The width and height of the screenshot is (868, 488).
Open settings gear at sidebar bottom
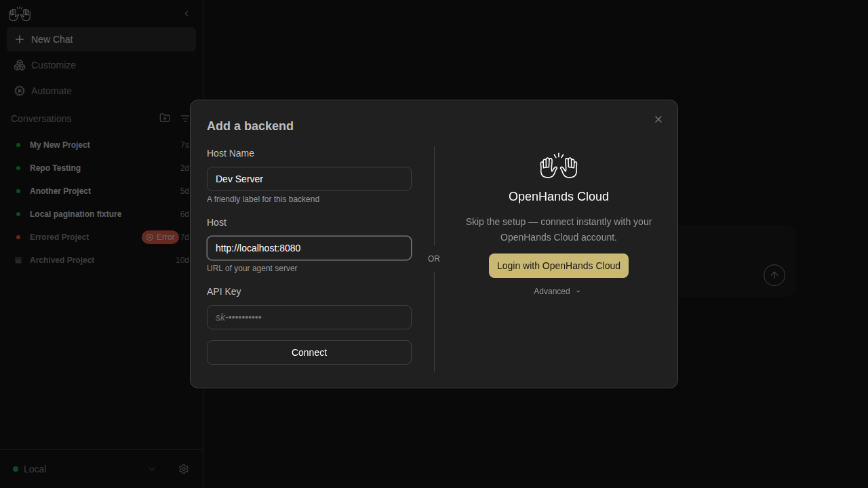point(184,469)
